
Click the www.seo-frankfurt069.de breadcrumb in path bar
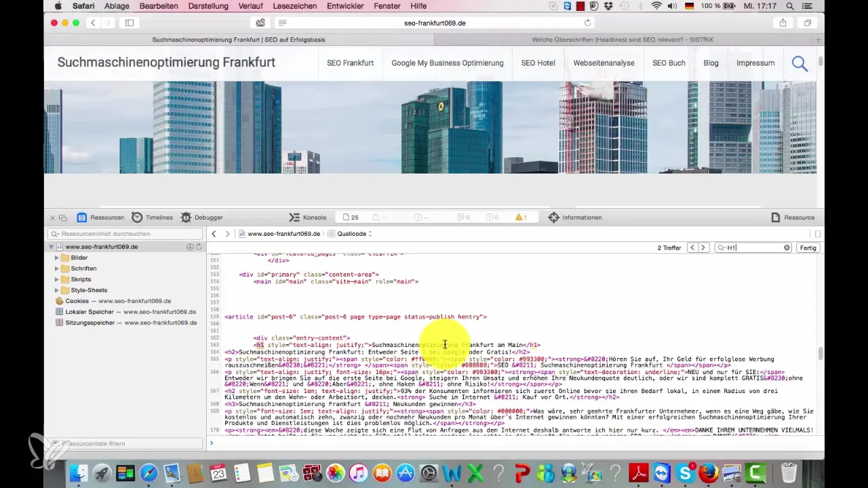tap(279, 234)
